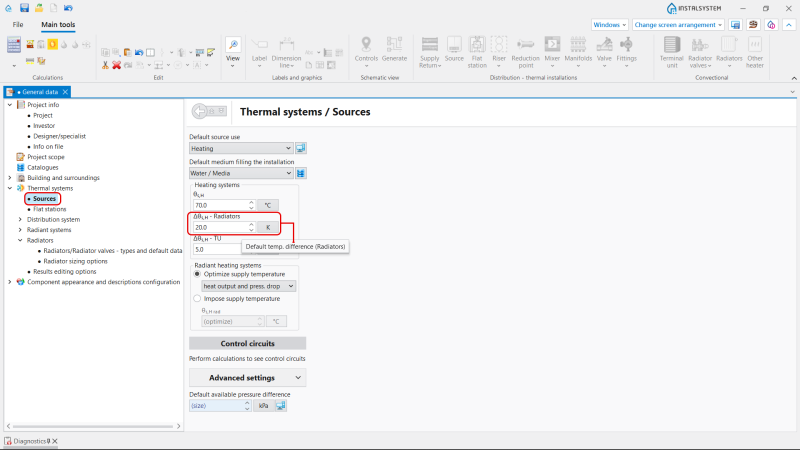The height and width of the screenshot is (450, 800).
Task: Expand Building and surroundings tree node
Action: (10, 178)
